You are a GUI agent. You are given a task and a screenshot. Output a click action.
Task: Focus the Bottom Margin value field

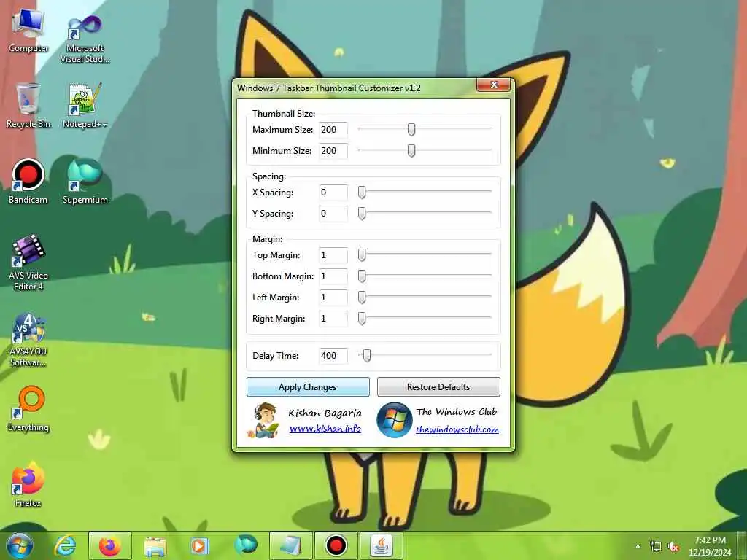(x=333, y=276)
